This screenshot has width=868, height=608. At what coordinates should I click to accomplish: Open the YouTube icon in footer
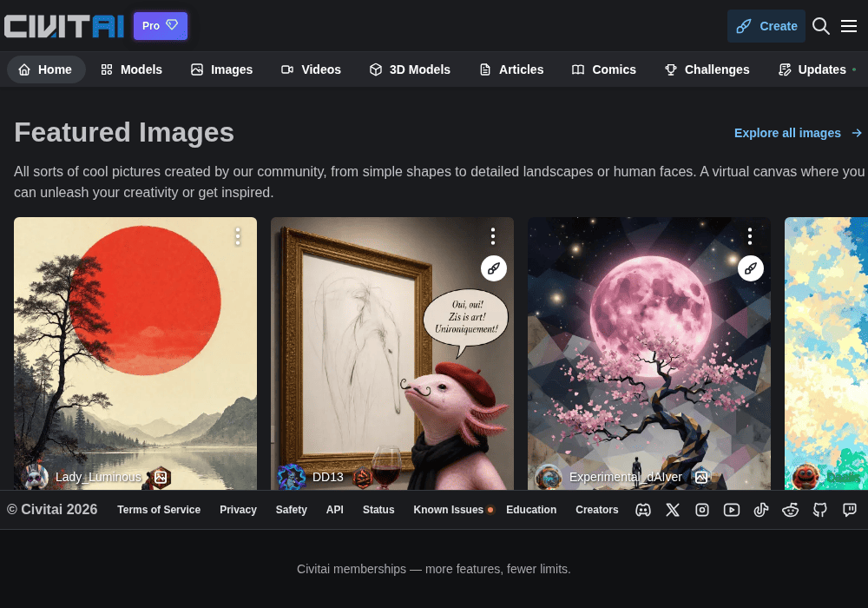point(731,510)
